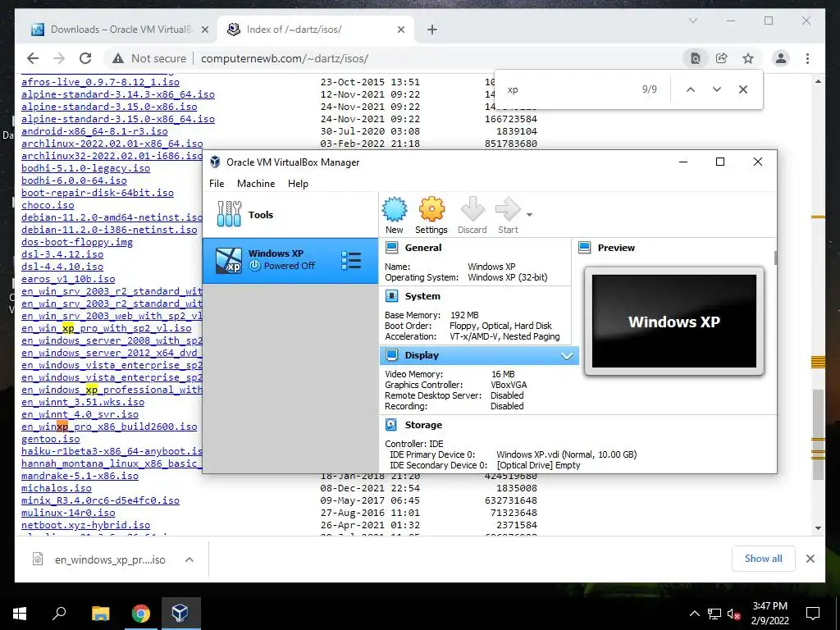
Task: Click the find bar text field containing xp
Action: tap(568, 89)
